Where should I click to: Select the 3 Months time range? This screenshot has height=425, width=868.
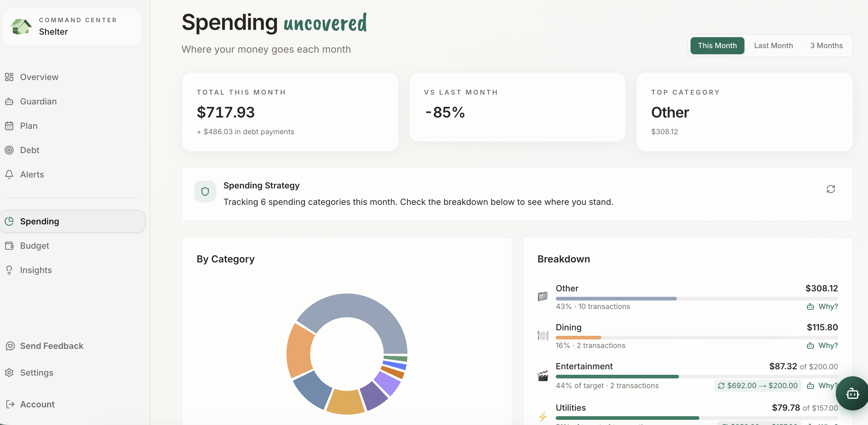(x=826, y=45)
